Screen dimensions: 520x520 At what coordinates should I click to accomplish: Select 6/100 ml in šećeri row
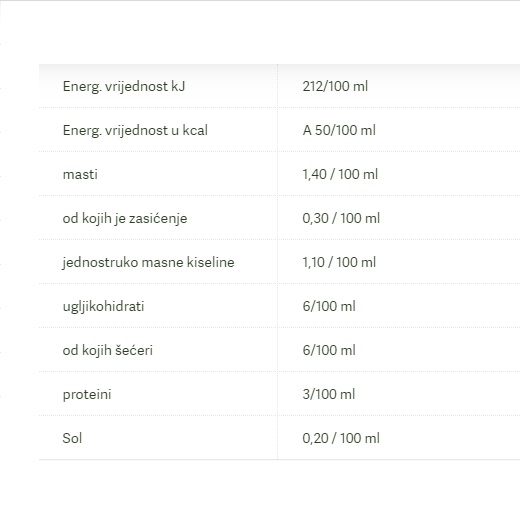(329, 350)
